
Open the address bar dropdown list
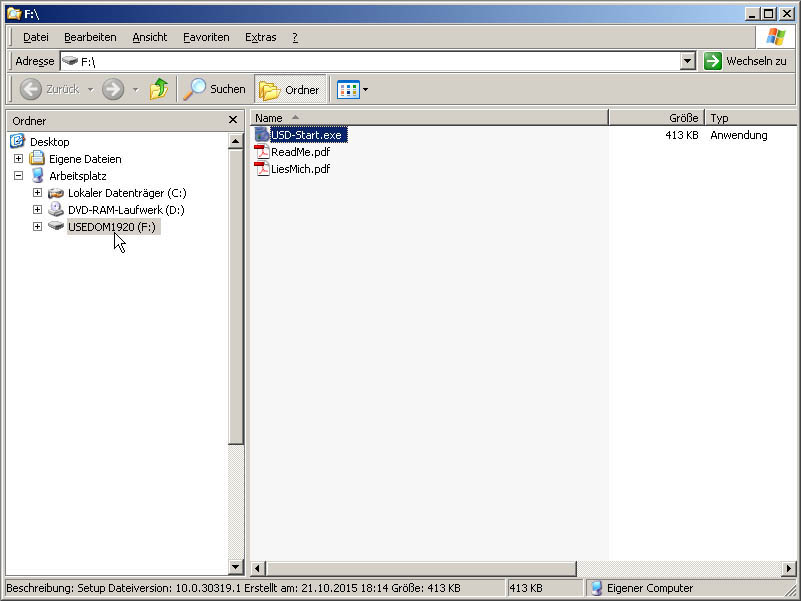[x=687, y=61]
